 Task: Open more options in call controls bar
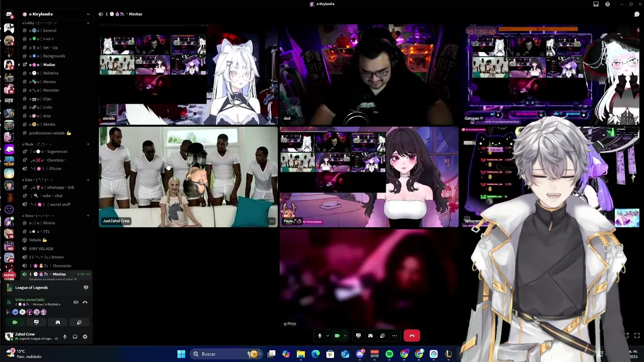(x=394, y=335)
